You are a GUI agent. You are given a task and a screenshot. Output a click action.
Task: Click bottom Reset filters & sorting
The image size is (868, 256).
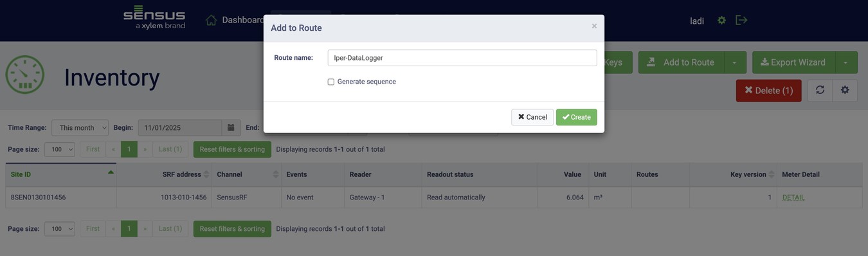point(232,229)
